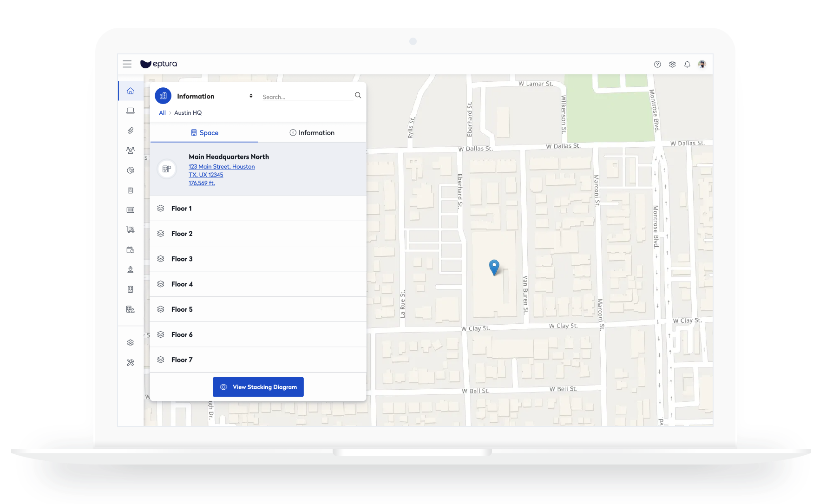Screen dimensions: 826x504
Task: Click the building icon beside Main Headquarters North
Action: tap(167, 169)
